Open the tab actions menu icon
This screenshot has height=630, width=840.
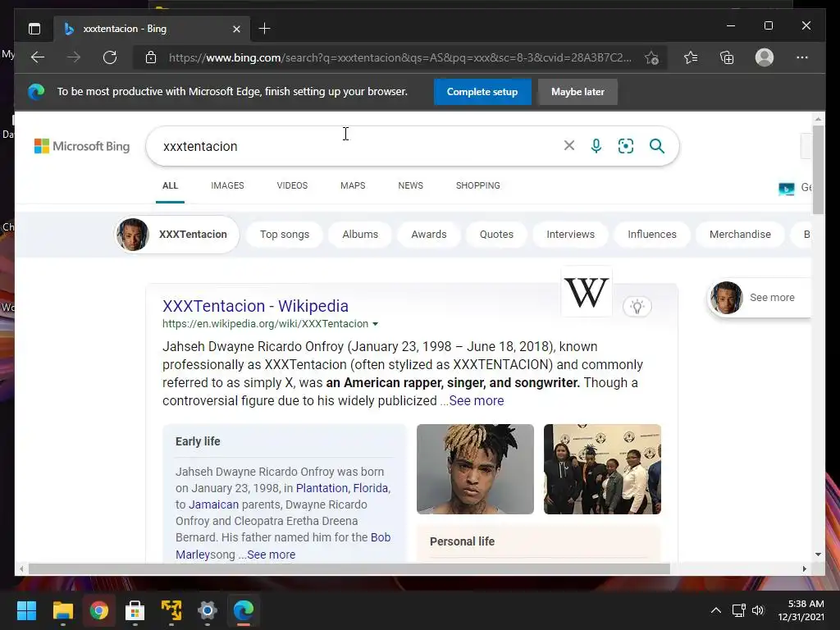[34, 29]
